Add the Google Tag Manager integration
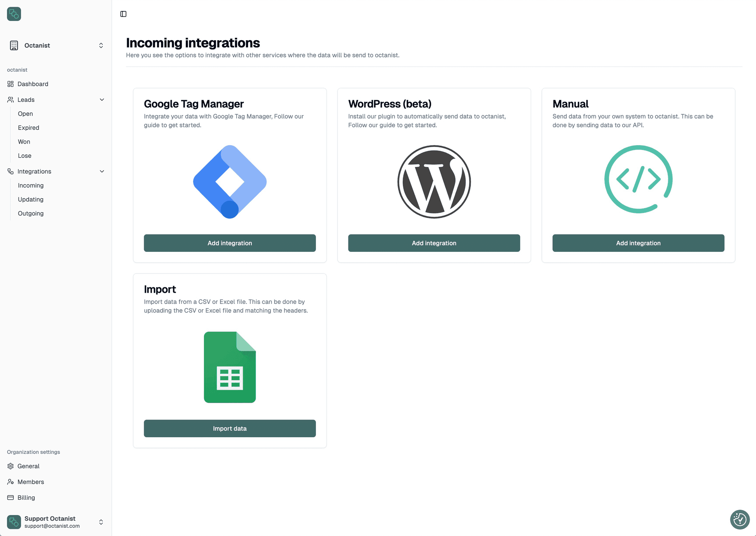Screen dimensions: 756x536 pos(230,243)
